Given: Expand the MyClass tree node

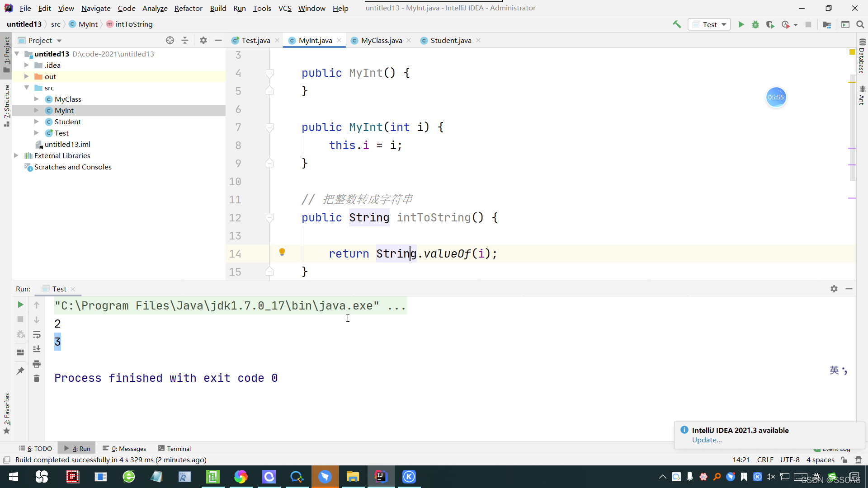Looking at the screenshot, I should point(37,99).
